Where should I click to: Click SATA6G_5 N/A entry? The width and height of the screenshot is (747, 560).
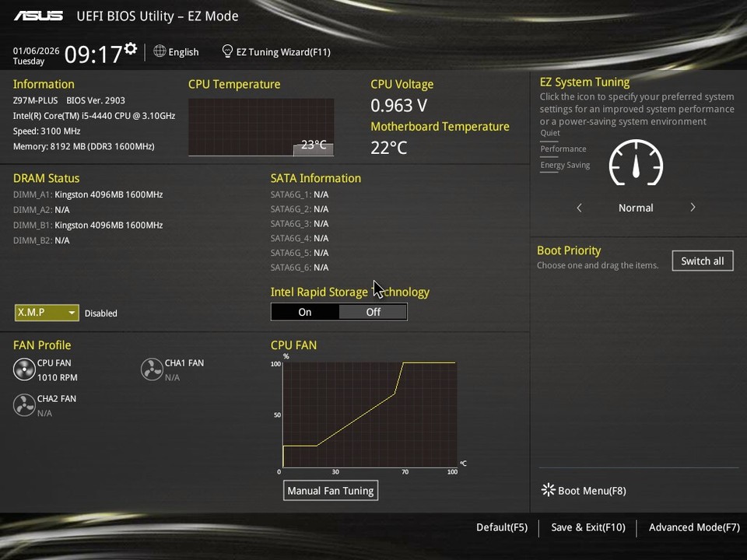coord(300,252)
